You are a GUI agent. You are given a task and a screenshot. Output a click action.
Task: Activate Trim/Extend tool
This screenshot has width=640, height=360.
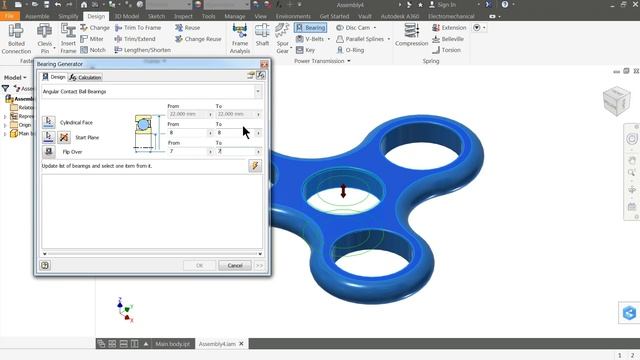135,39
